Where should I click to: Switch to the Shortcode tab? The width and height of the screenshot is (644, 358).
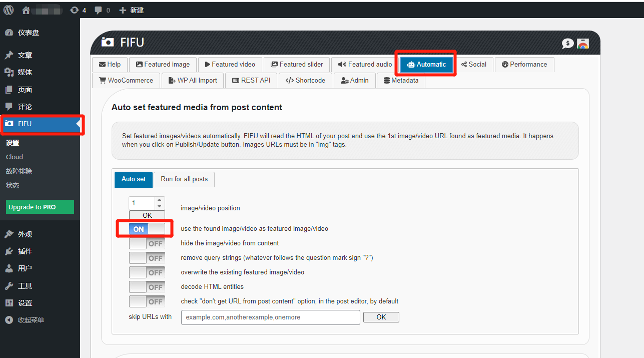[x=305, y=80]
